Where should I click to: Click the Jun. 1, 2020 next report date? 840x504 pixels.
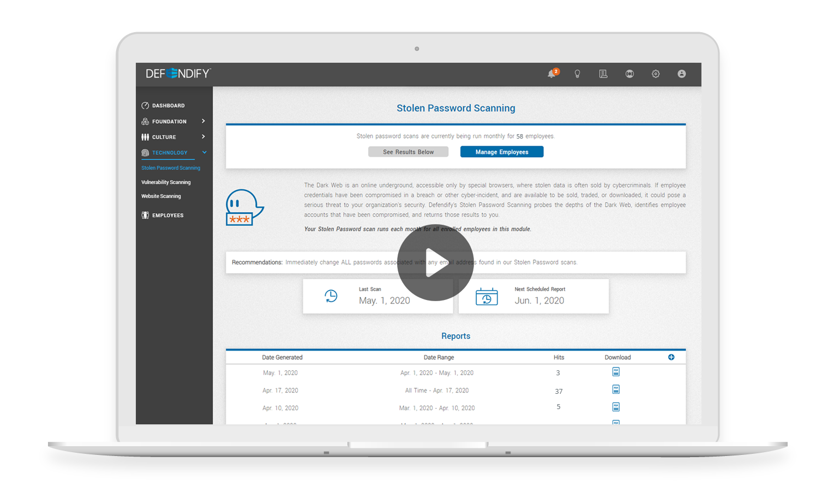[539, 301]
